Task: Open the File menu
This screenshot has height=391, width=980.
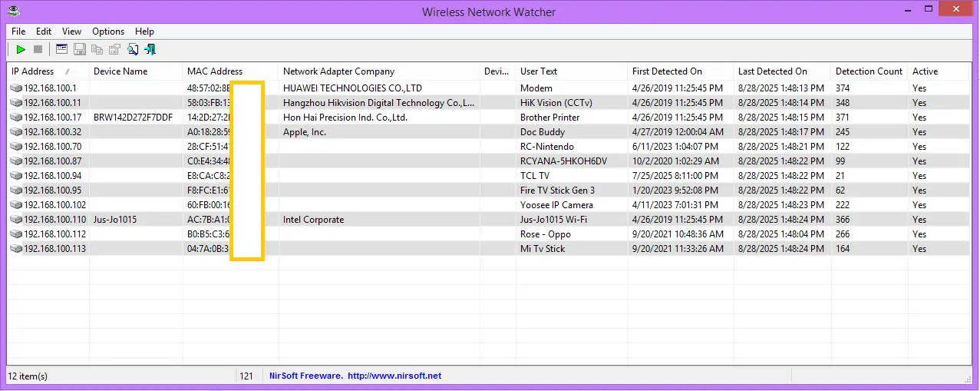Action: pos(18,31)
